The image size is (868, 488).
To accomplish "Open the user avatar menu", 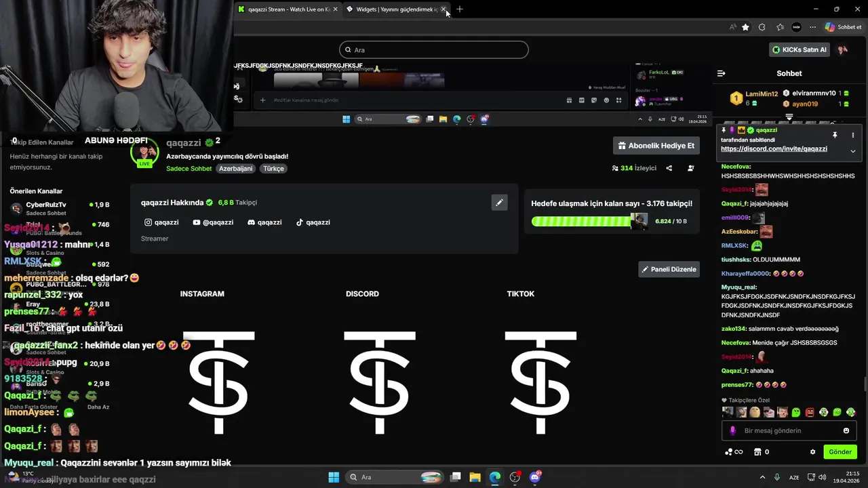I will pyautogui.click(x=843, y=49).
